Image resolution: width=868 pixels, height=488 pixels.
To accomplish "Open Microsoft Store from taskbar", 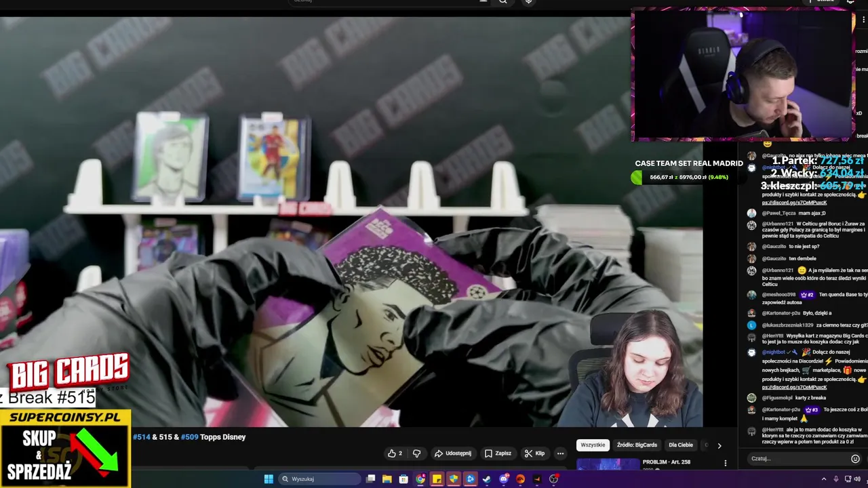I will (x=403, y=479).
